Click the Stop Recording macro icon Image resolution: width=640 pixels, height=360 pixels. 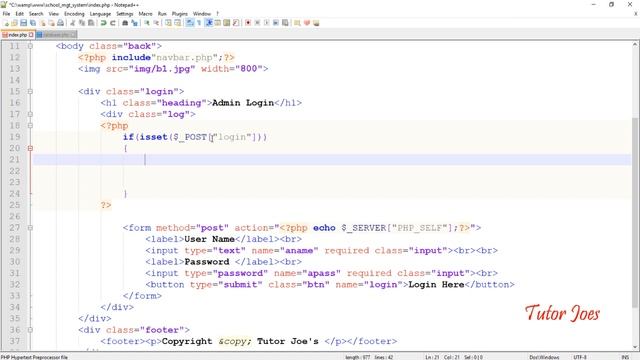(257, 23)
